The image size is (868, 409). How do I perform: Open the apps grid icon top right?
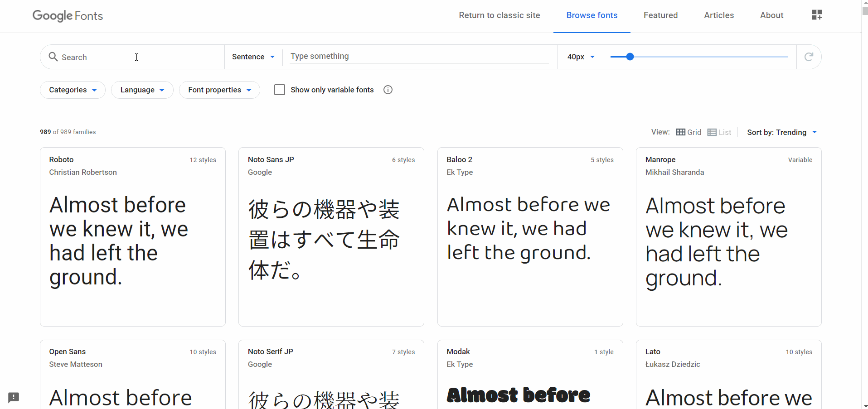pos(817,14)
